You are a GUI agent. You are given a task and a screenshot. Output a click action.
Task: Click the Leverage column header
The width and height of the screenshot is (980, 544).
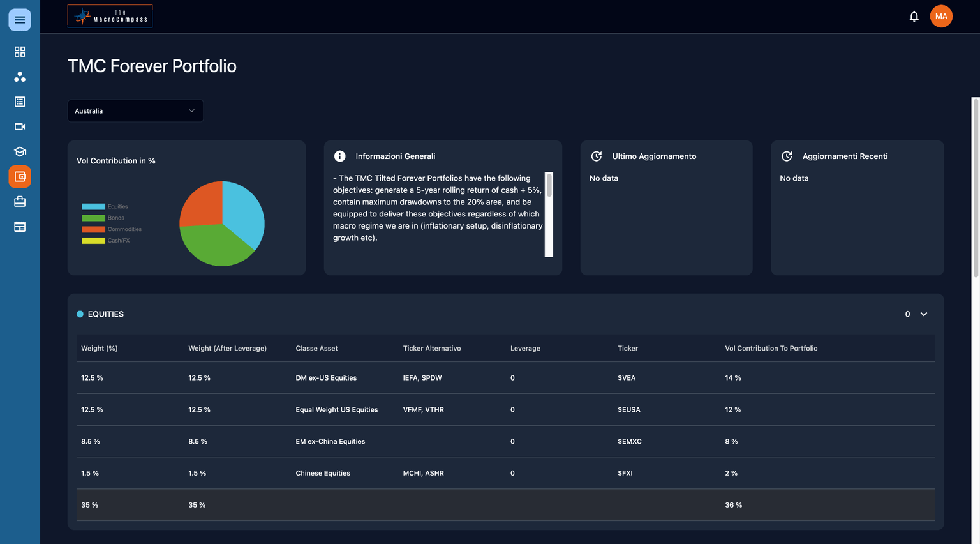click(525, 349)
